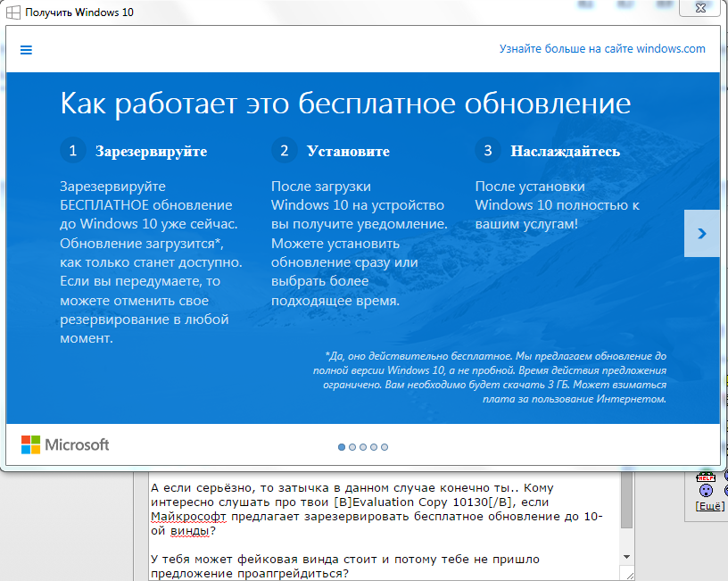Image resolution: width=728 pixels, height=581 pixels.
Task: Focus the forum message text box behind the dialog
Action: coord(385,527)
